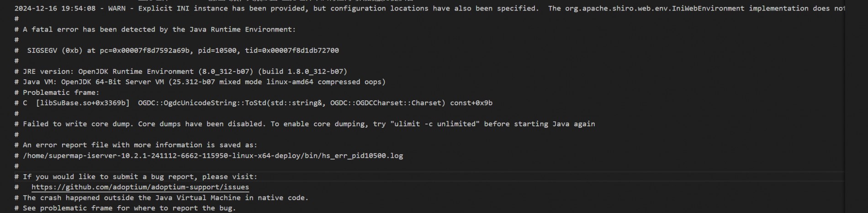Viewport: 868px width, 213px height.
Task: Click the libSuBase.so+0x3369b frame text
Action: (83, 103)
